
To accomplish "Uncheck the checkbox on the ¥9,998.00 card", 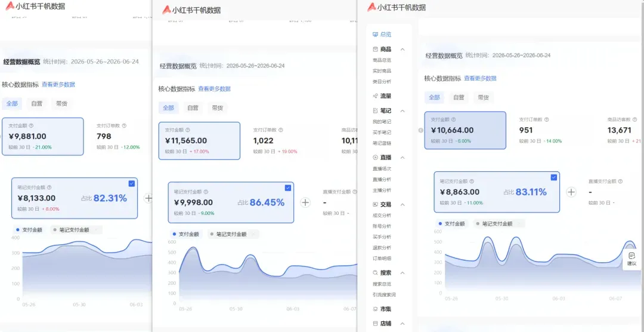I will [x=288, y=188].
